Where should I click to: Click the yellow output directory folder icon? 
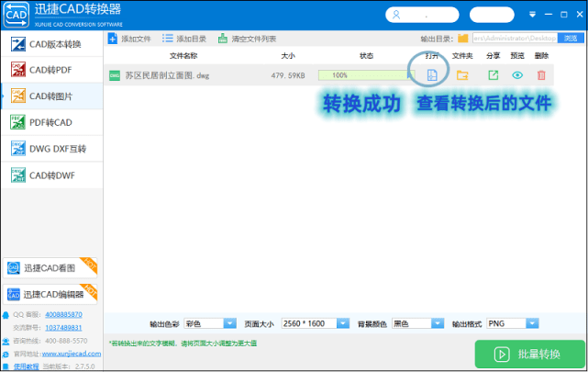click(x=463, y=39)
